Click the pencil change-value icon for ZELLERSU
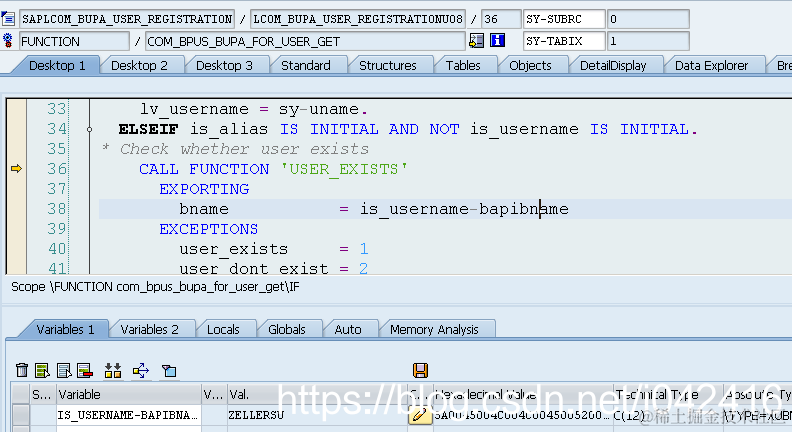 click(419, 415)
